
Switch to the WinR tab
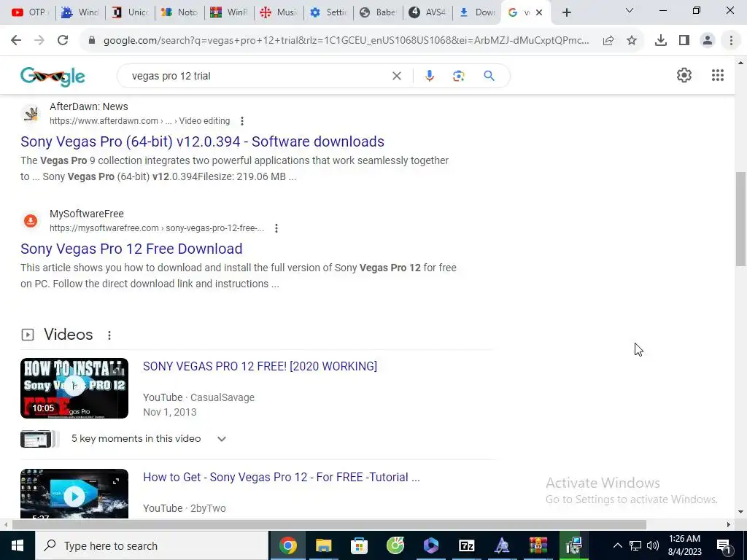click(228, 12)
